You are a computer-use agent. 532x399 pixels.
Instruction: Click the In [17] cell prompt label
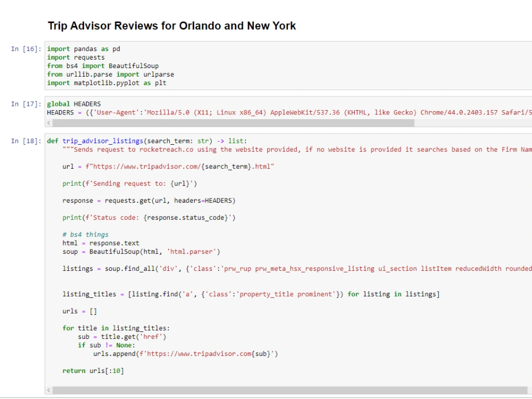tap(26, 104)
